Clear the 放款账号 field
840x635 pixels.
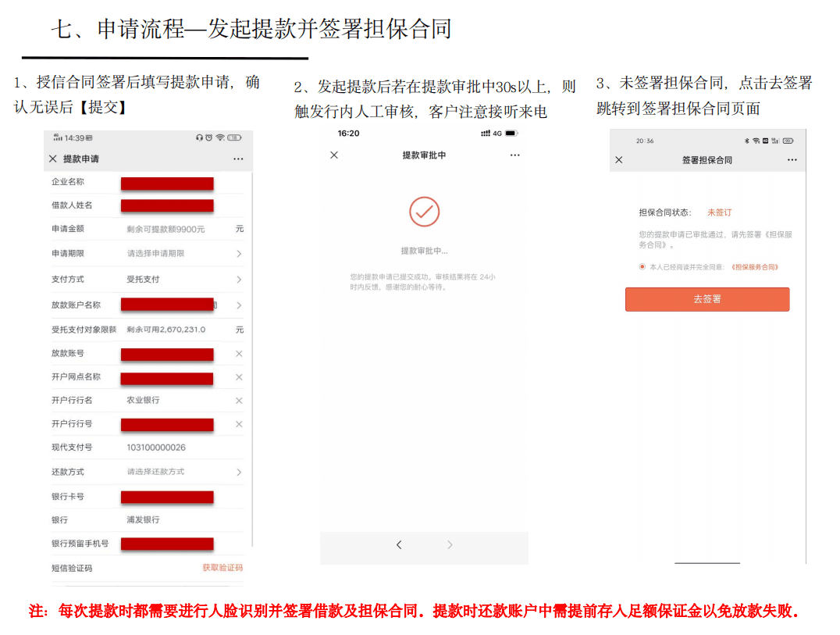239,354
